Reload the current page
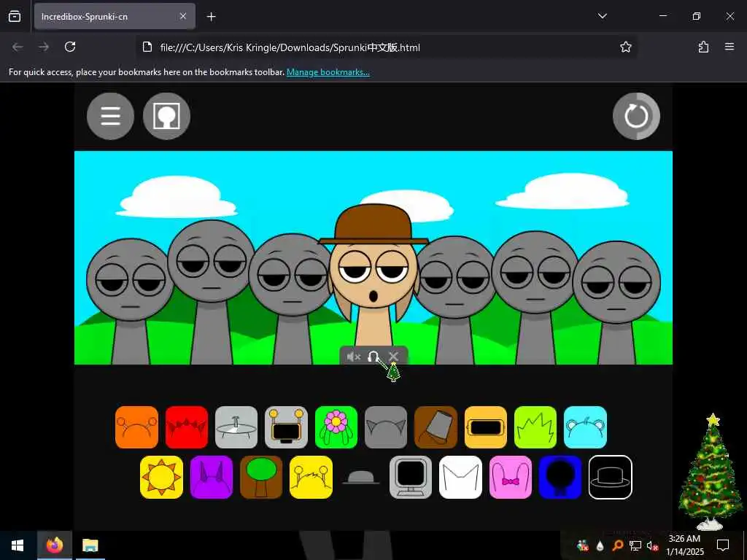 click(x=70, y=47)
